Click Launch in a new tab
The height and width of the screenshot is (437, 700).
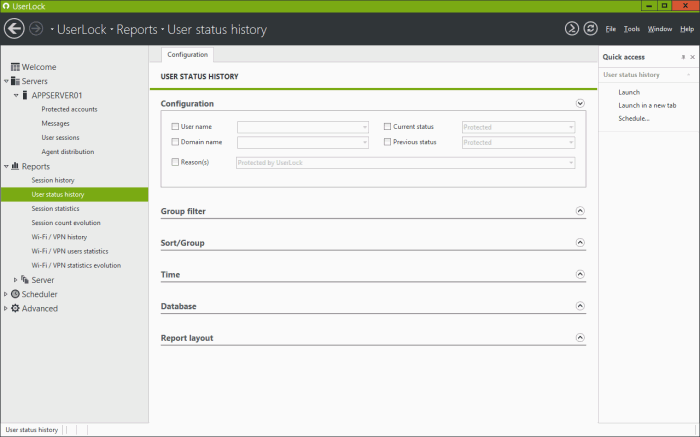tap(647, 105)
